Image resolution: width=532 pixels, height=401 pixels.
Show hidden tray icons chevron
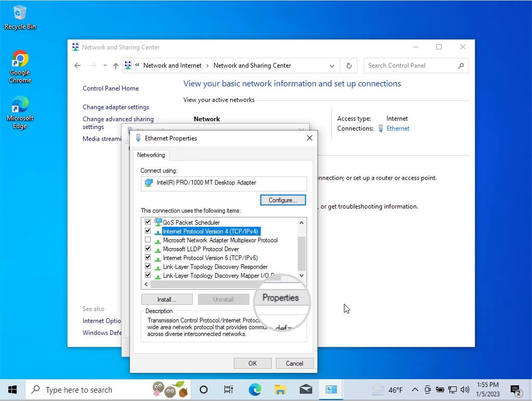click(415, 390)
